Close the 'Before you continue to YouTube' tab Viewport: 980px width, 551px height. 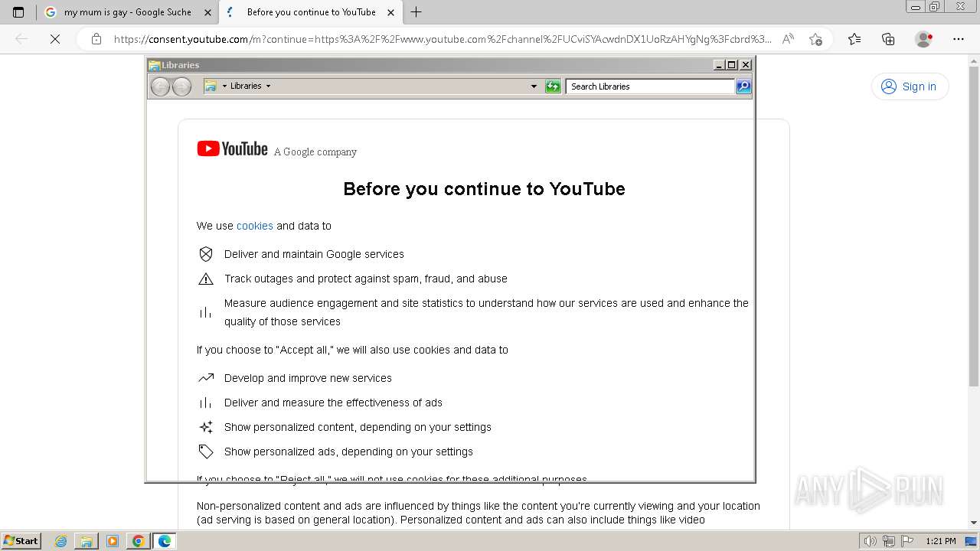point(390,12)
